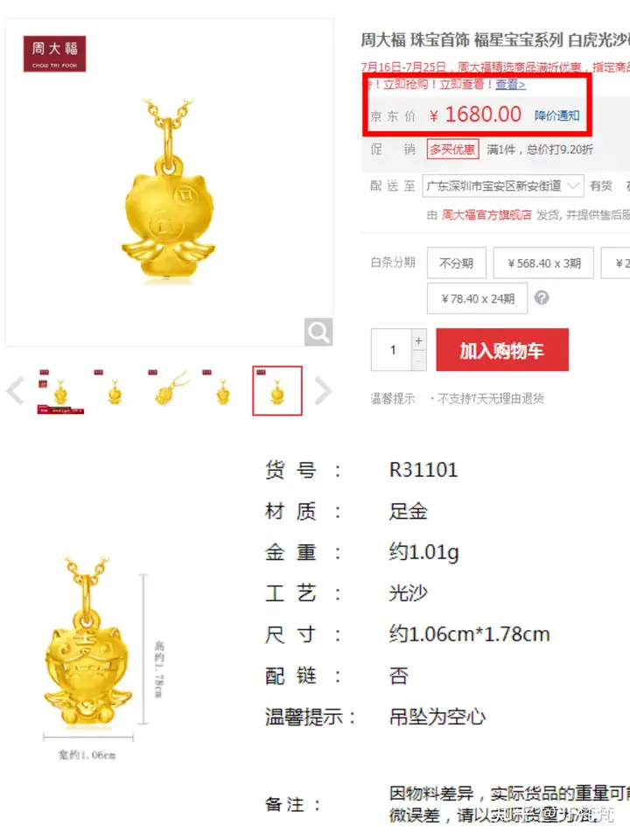Show next thumbnails with right arrow
Image resolution: width=630 pixels, height=840 pixels.
[323, 390]
